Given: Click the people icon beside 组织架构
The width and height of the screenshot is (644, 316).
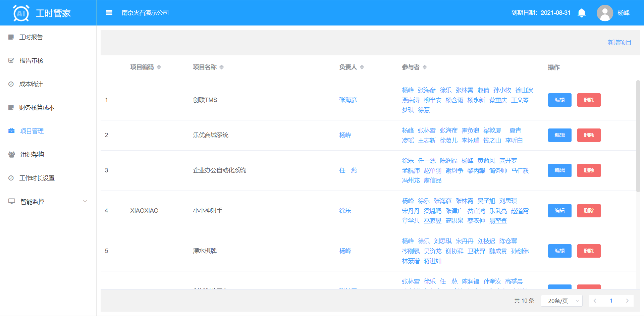Looking at the screenshot, I should click(11, 154).
